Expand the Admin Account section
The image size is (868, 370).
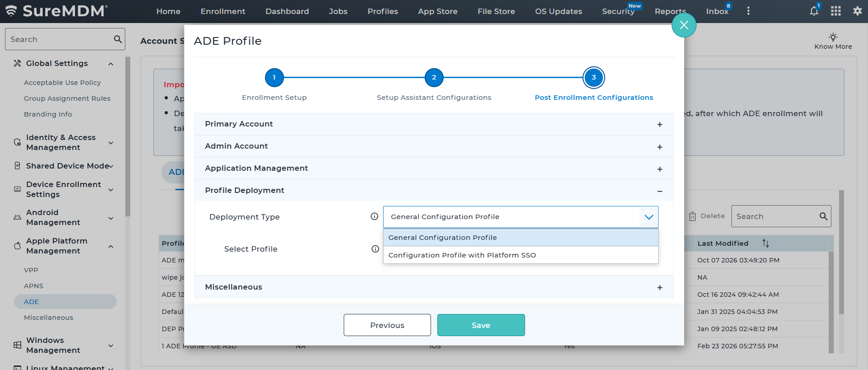[x=434, y=146]
